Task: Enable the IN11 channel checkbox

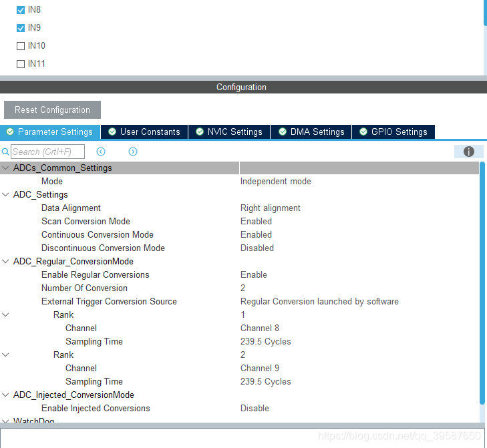Action: [x=21, y=64]
